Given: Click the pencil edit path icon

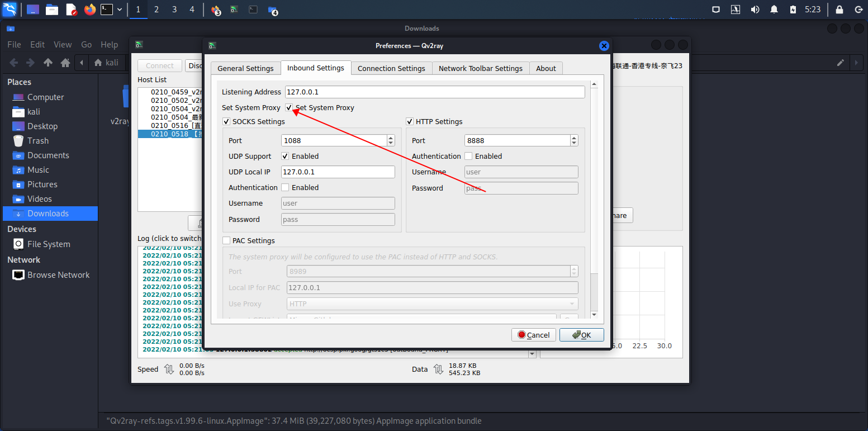Looking at the screenshot, I should click(x=841, y=63).
